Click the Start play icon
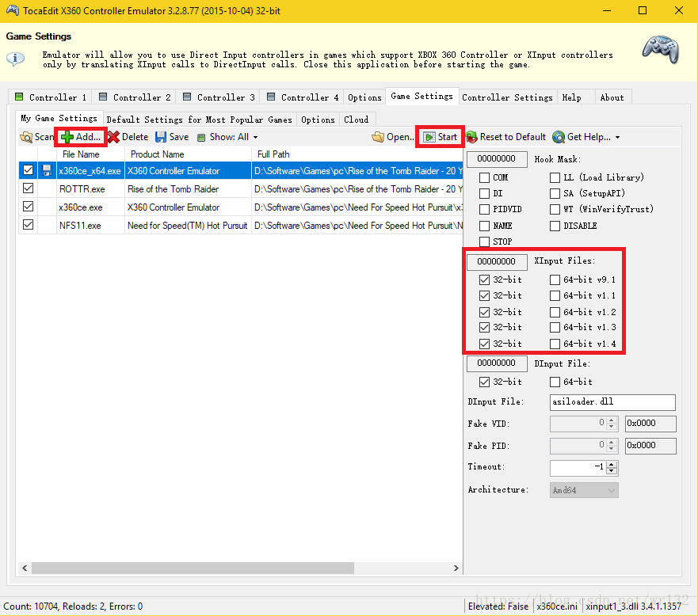Image resolution: width=698 pixels, height=616 pixels. [429, 137]
